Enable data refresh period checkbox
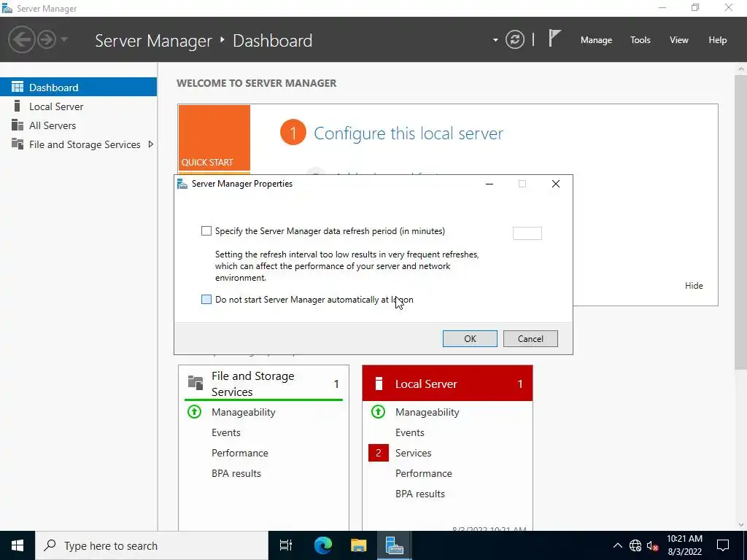 coord(206,231)
